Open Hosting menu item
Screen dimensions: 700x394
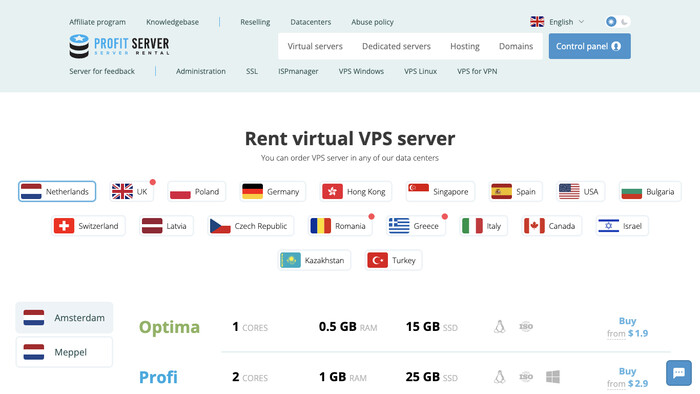465,46
